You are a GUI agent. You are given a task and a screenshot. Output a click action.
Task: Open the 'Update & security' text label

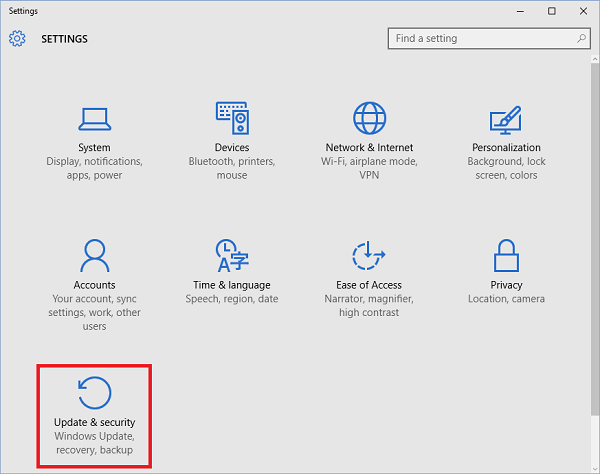94,423
